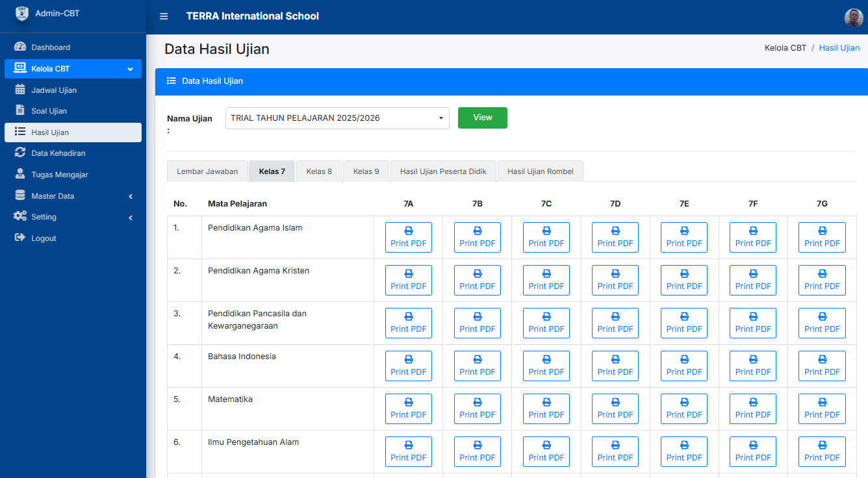Expand the Master Data submenu
This screenshot has width=868, height=478.
(x=130, y=196)
